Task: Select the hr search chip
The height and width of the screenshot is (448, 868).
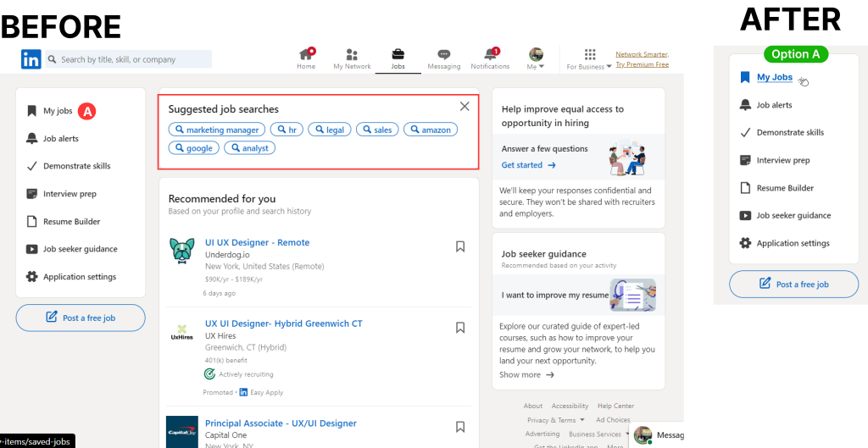Action: 287,130
